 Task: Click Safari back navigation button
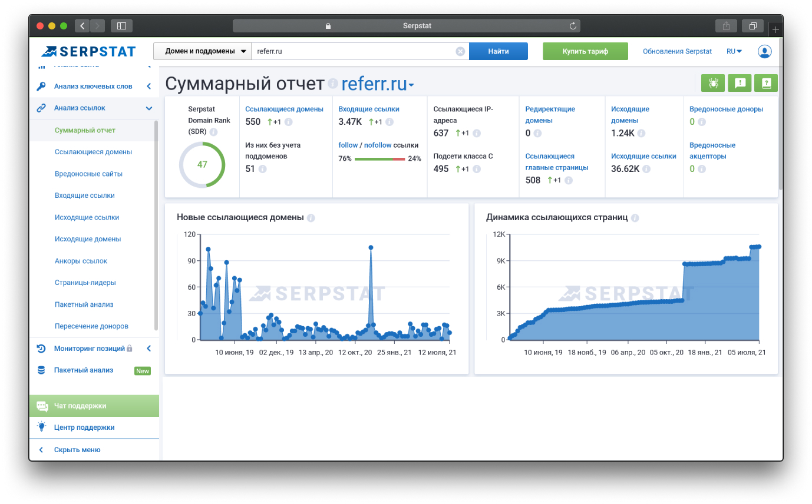82,26
